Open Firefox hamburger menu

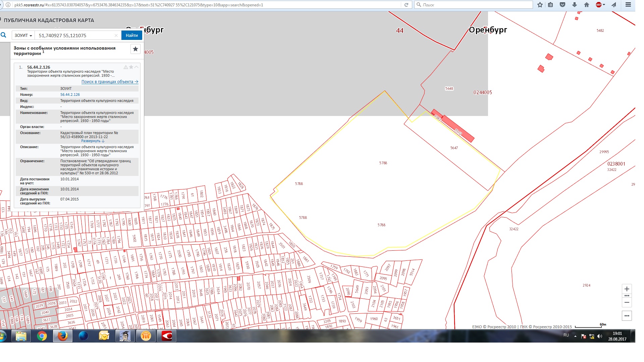tap(628, 5)
